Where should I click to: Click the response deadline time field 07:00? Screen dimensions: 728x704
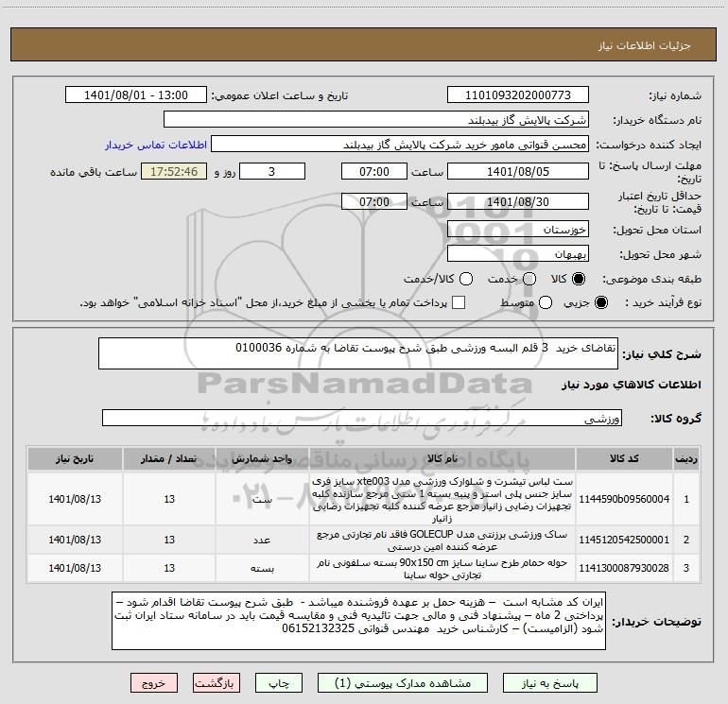tap(374, 171)
